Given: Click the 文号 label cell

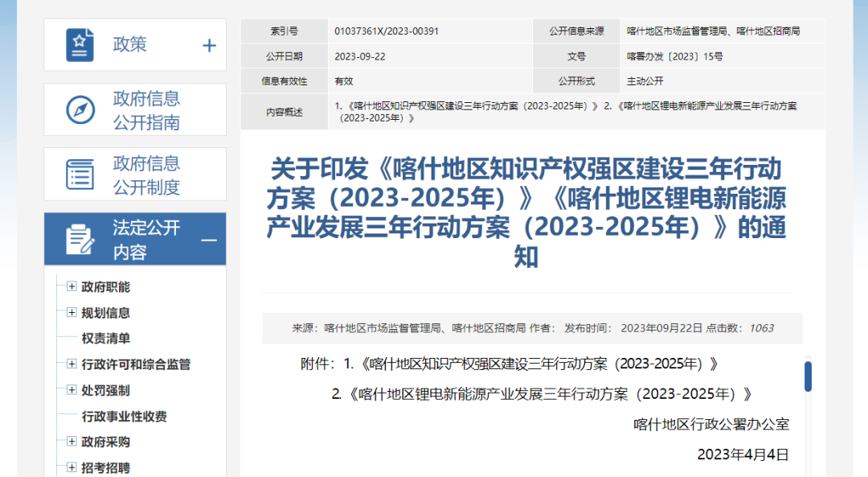Looking at the screenshot, I should click(576, 56).
